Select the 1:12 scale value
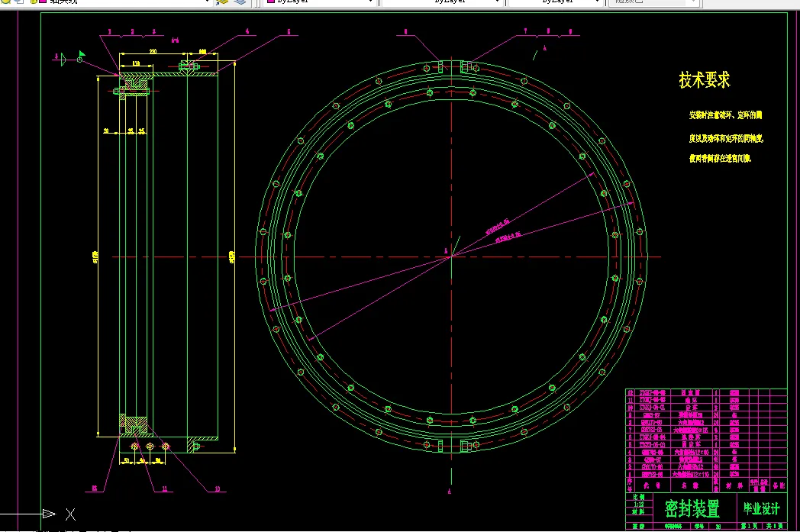This screenshot has width=800, height=532. click(639, 505)
